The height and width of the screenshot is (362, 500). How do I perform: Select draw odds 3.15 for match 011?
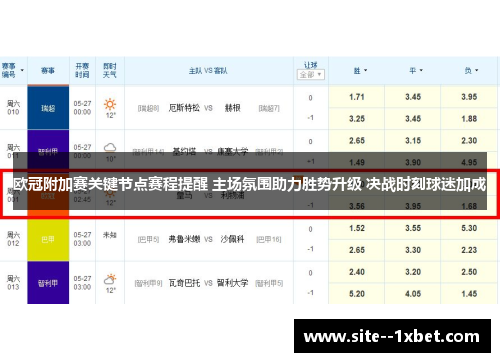pyautogui.click(x=413, y=141)
